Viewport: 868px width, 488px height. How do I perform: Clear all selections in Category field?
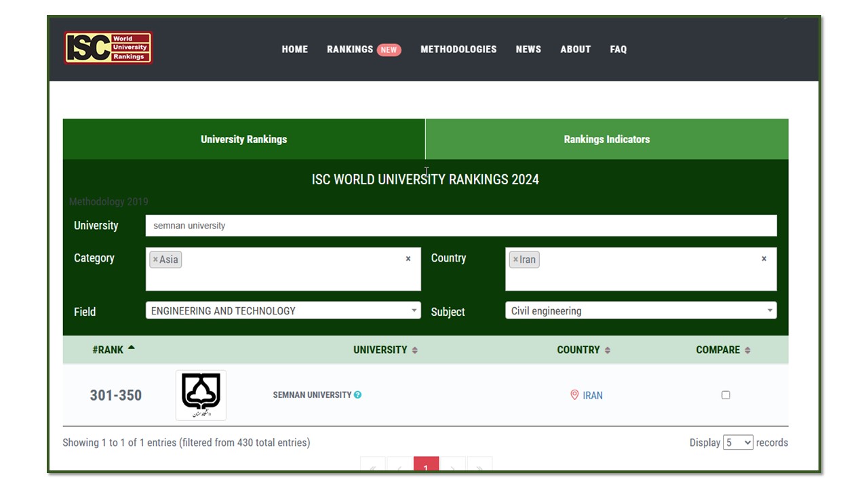click(408, 259)
